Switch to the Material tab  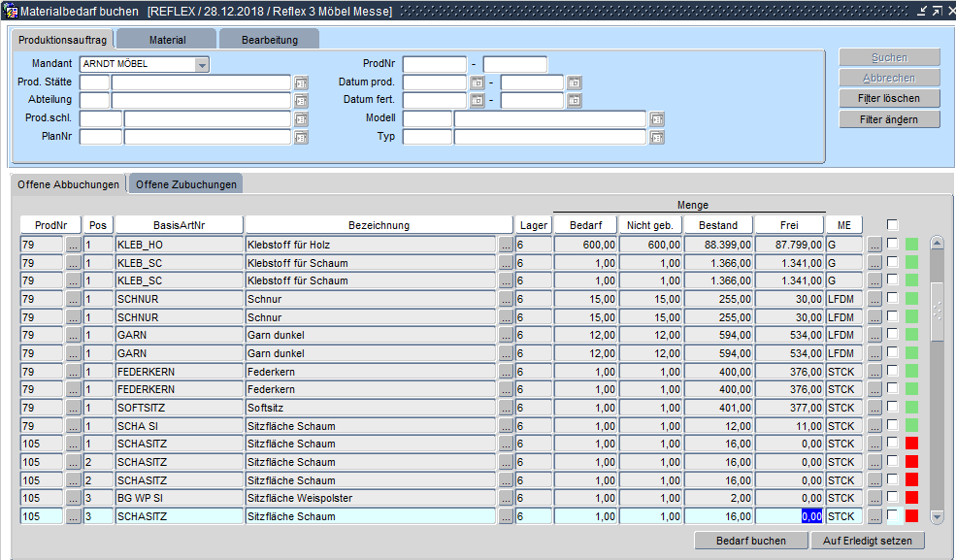click(167, 39)
